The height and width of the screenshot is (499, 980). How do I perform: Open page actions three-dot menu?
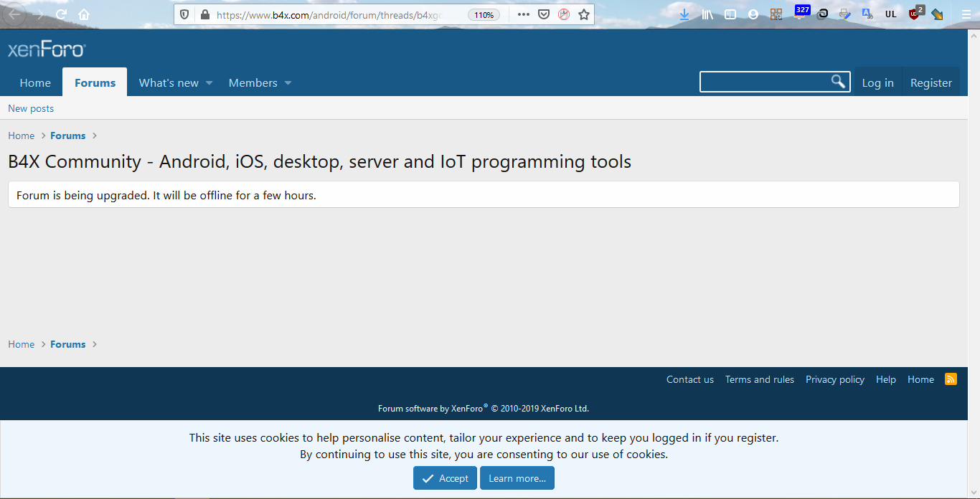coord(524,14)
